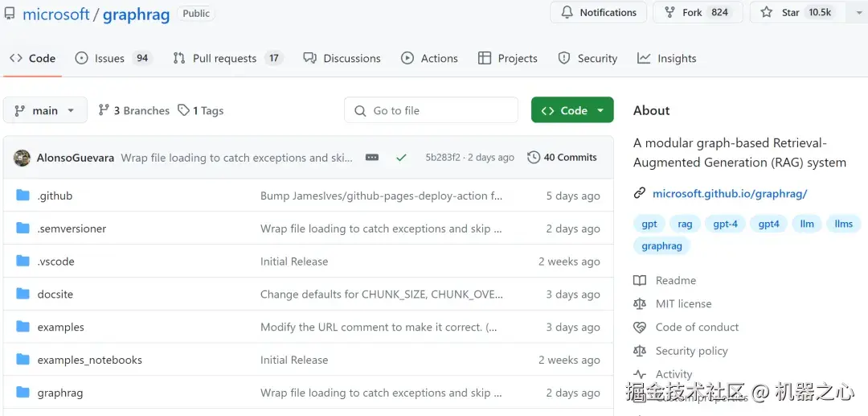868x416 pixels.
Task: Open the latest commit message link
Action: 236,158
